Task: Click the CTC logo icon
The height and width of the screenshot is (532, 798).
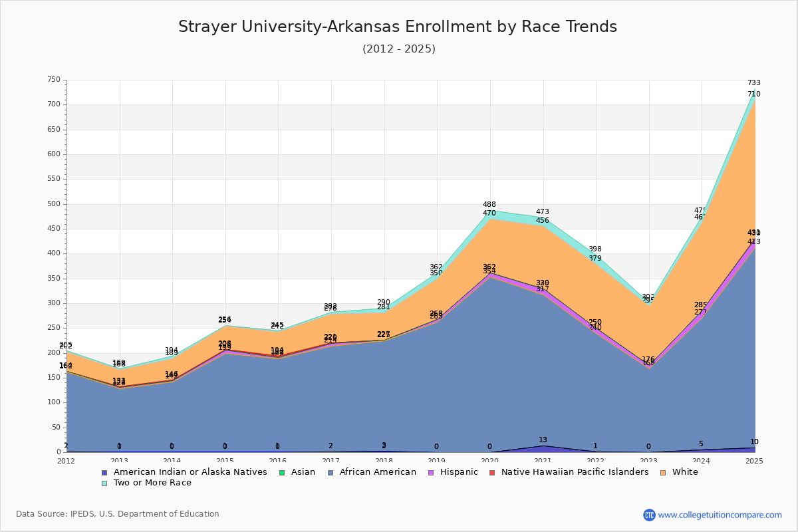Action: [x=649, y=515]
